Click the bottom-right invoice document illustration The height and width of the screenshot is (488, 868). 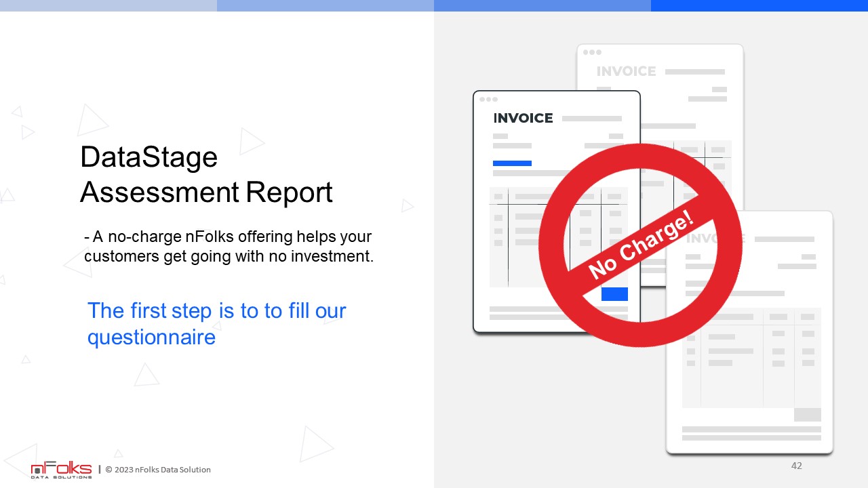tap(749, 332)
